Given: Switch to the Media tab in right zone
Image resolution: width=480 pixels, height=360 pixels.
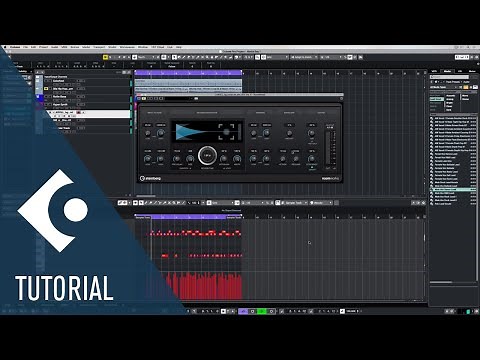Looking at the screenshot, I should tap(447, 71).
